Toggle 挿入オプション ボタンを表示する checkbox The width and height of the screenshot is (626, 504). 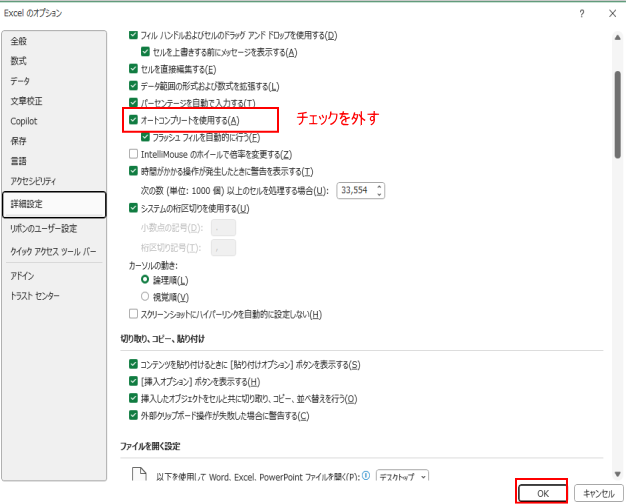133,381
